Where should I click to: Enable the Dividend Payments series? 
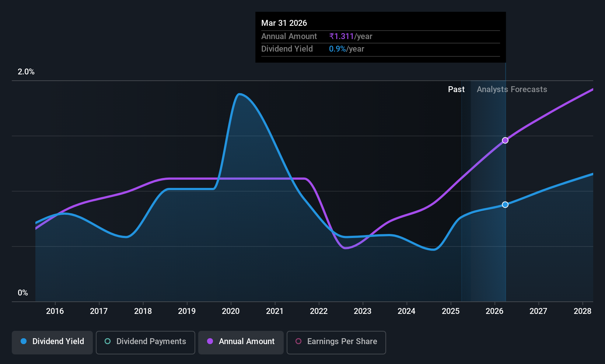coord(146,342)
